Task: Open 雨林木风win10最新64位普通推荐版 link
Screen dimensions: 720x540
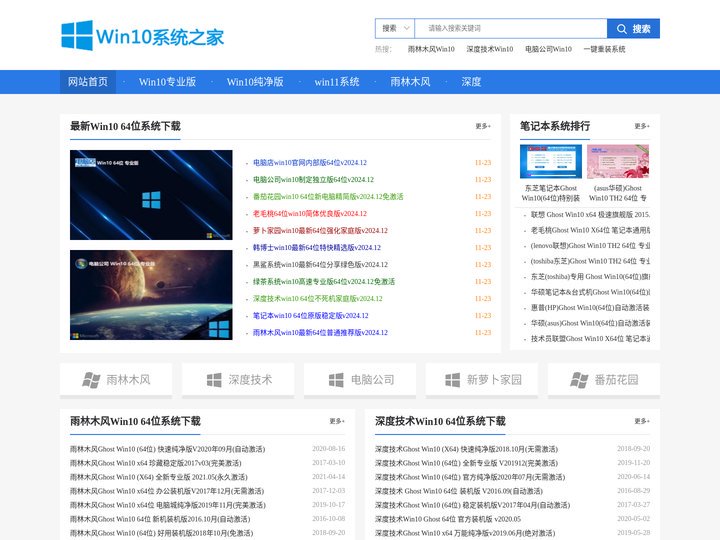Action: coord(320,332)
